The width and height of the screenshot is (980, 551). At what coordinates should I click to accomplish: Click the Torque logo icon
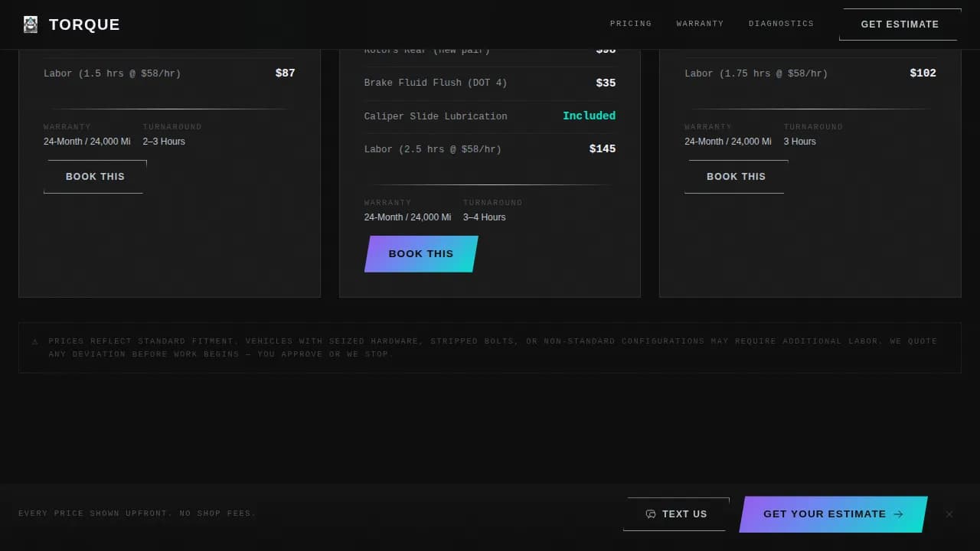31,24
